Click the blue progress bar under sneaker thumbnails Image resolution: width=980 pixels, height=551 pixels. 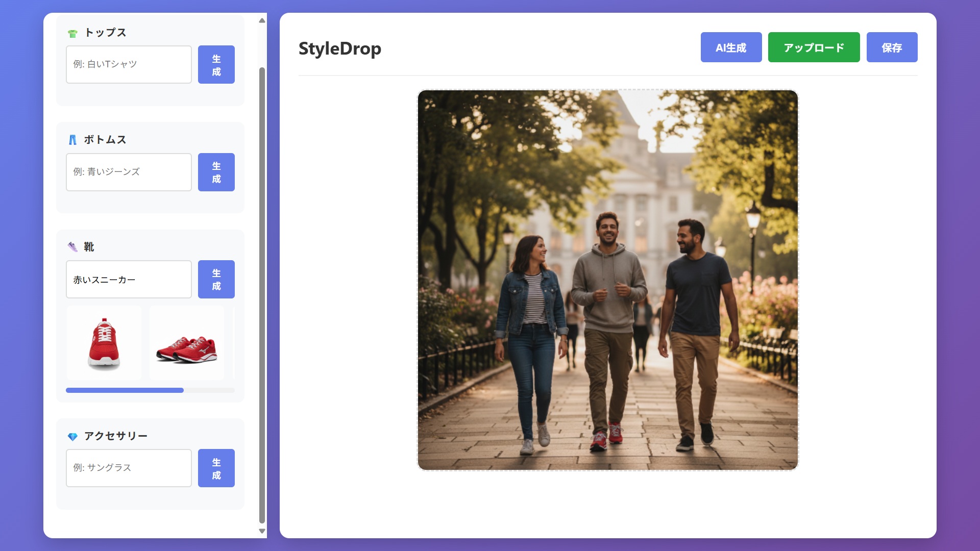[125, 390]
